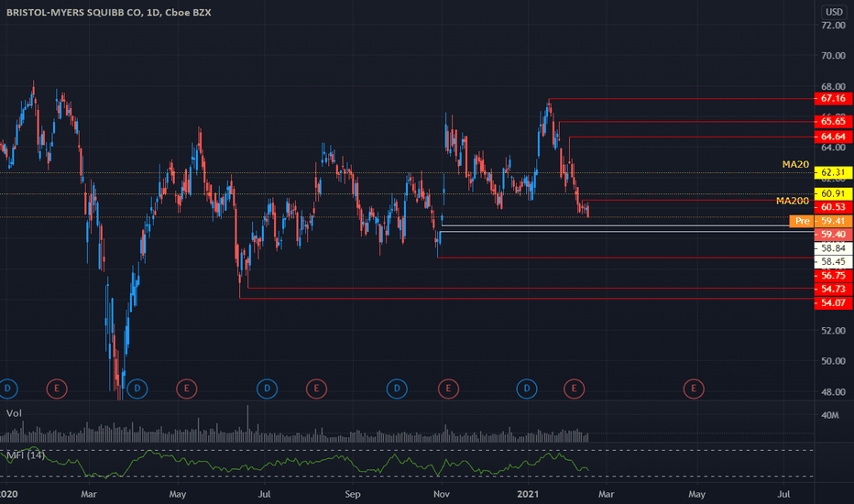The width and height of the screenshot is (854, 504).
Task: Open the USD currency selector
Action: 834,12
